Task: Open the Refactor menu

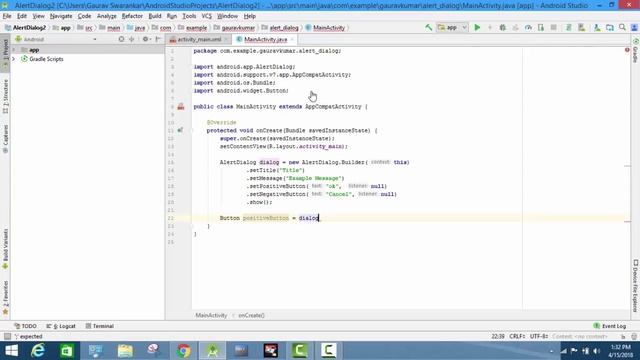Action: 132,16
